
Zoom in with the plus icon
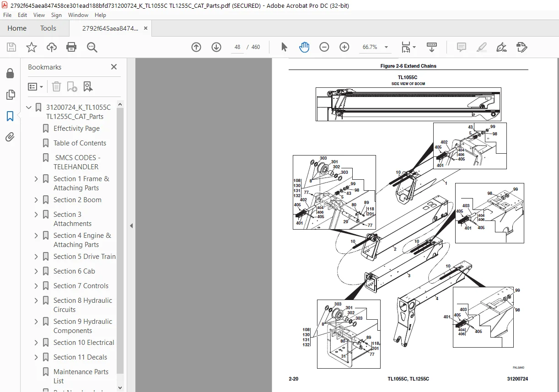pyautogui.click(x=344, y=47)
